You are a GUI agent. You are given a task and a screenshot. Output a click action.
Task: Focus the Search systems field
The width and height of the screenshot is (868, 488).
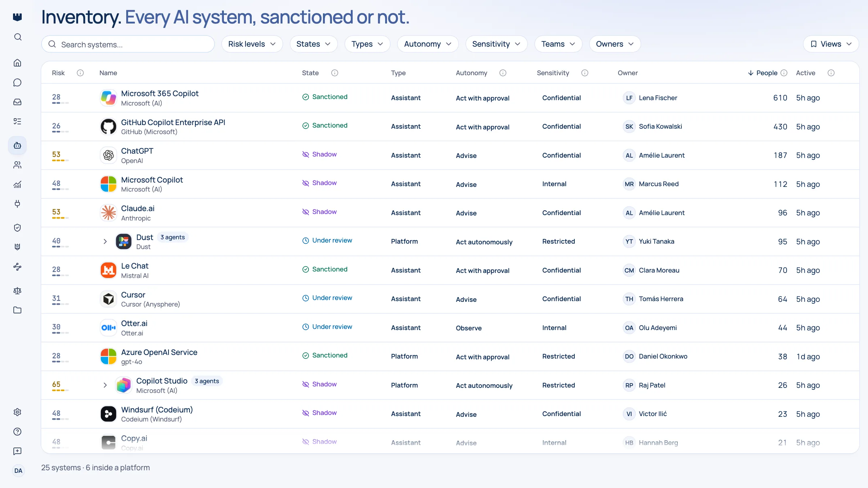pyautogui.click(x=128, y=44)
